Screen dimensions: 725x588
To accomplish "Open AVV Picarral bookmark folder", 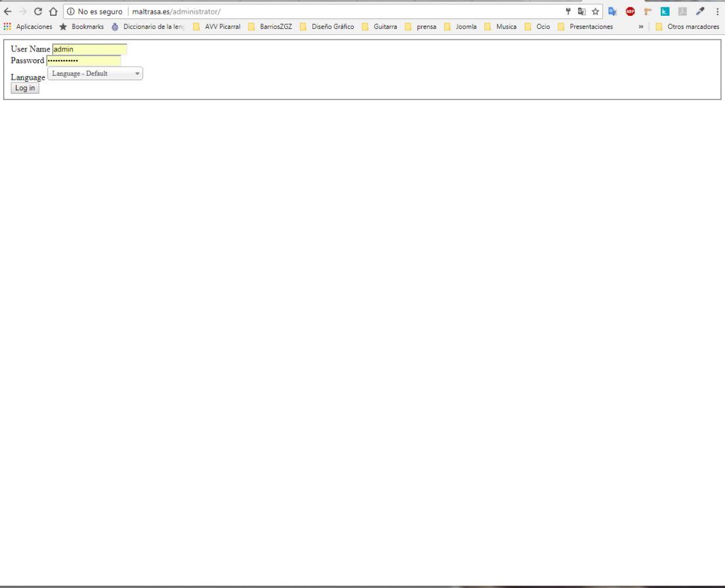I will pos(217,27).
